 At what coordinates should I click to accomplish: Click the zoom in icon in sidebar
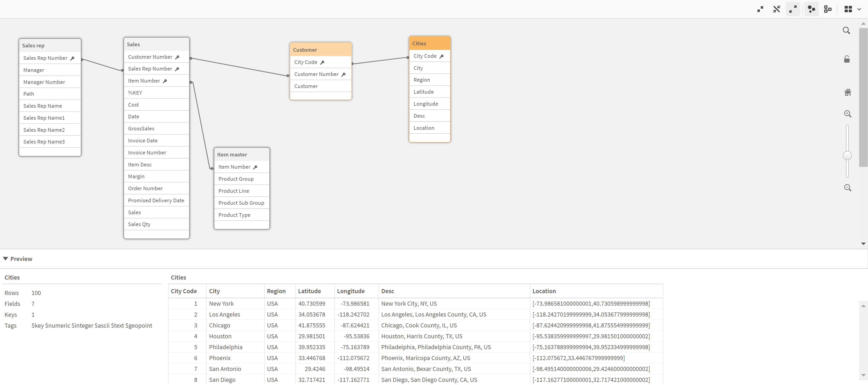coord(847,114)
